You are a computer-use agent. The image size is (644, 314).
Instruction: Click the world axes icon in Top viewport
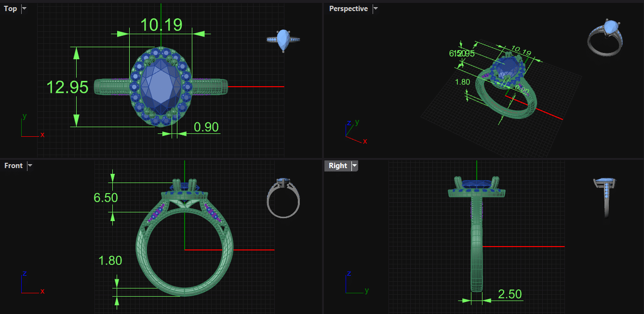(x=30, y=127)
